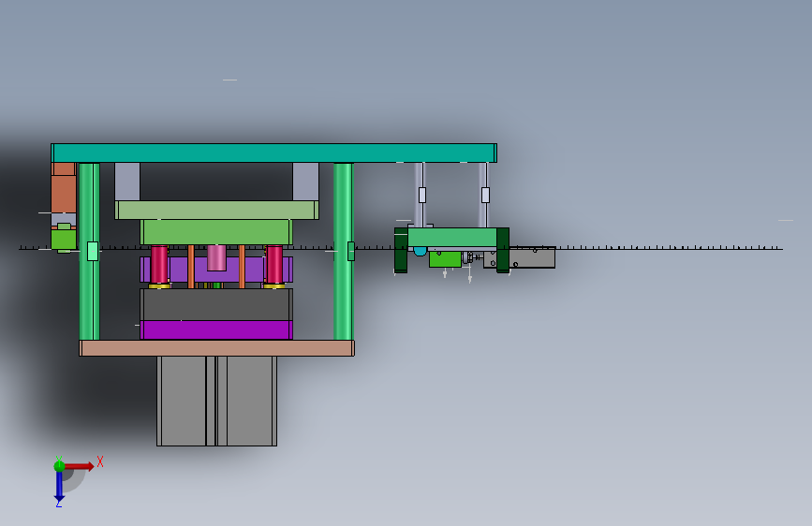The width and height of the screenshot is (812, 526).
Task: Select the long teal top plate
Action: click(274, 153)
